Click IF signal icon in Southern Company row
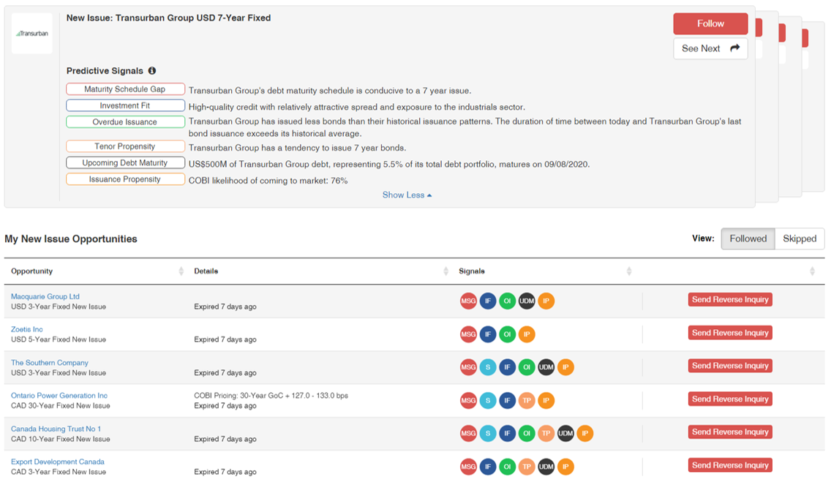This screenshot has width=831, height=504. pos(507,367)
